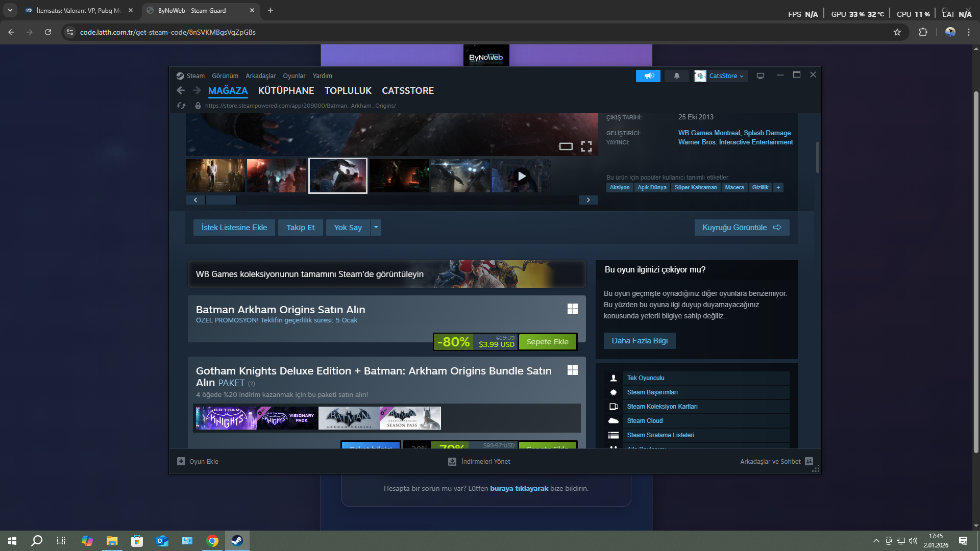Screen dimensions: 980x551
Task: Click the buraya tıklayarak link
Action: click(x=519, y=489)
